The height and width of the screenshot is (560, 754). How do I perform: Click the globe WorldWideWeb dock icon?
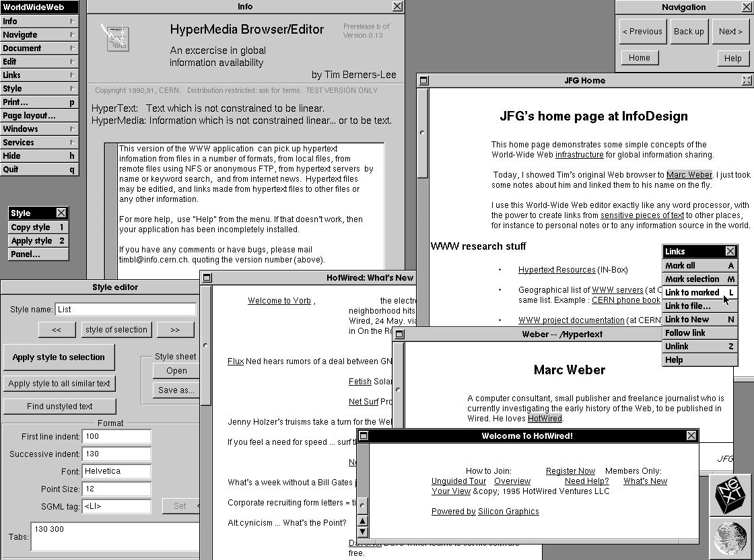tap(731, 537)
